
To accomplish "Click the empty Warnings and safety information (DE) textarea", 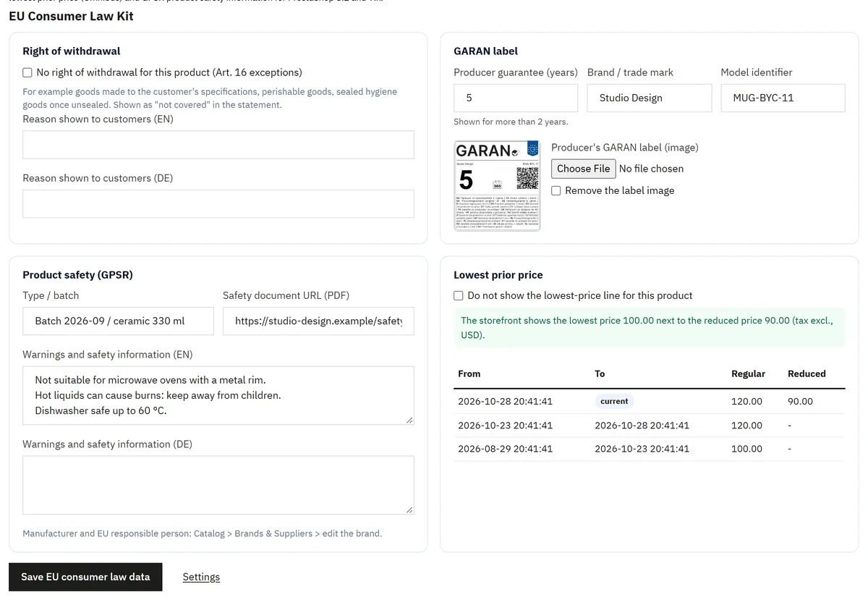I will click(218, 485).
